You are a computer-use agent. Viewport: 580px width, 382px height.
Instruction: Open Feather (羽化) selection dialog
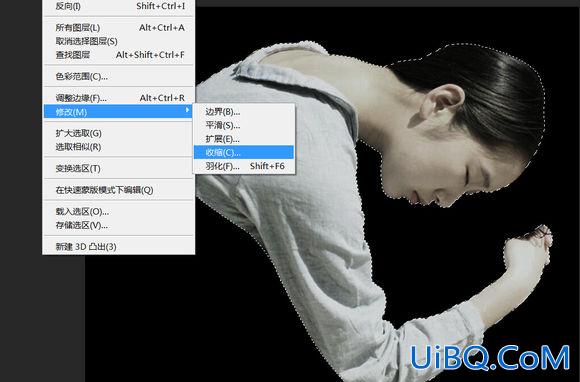(244, 166)
